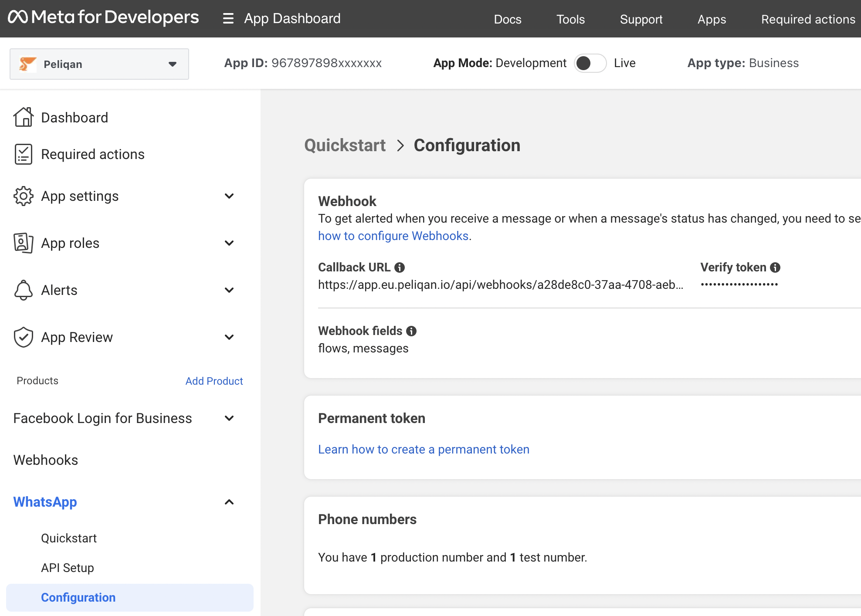
Task: Click the App roles badge icon
Action: click(24, 243)
